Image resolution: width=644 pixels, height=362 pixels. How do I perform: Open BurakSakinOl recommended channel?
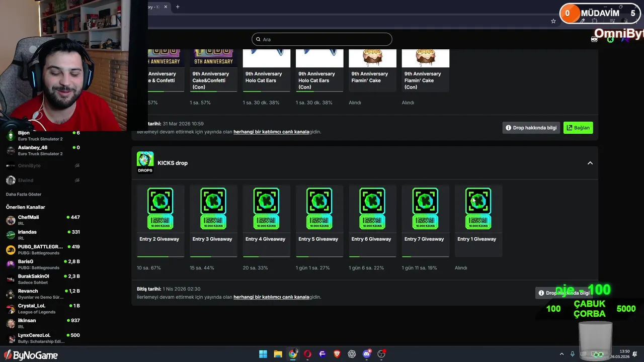43,279
